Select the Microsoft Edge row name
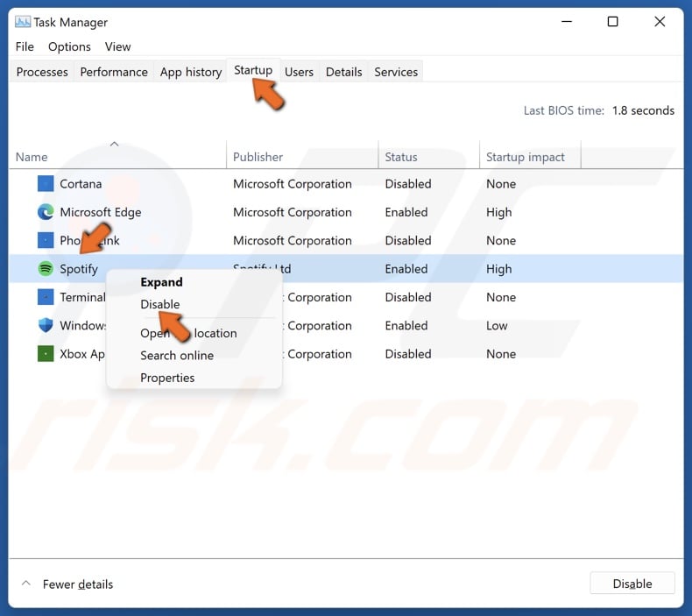The image size is (692, 616). [x=100, y=212]
